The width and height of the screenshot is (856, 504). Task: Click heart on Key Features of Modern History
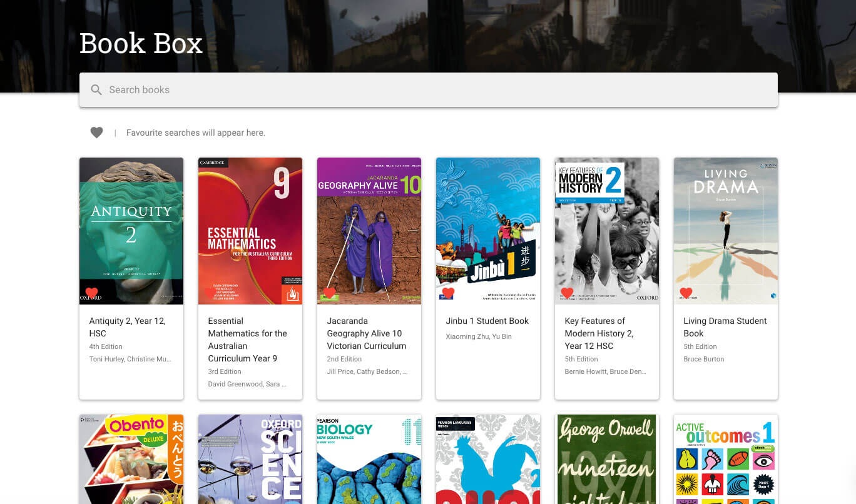click(x=567, y=293)
